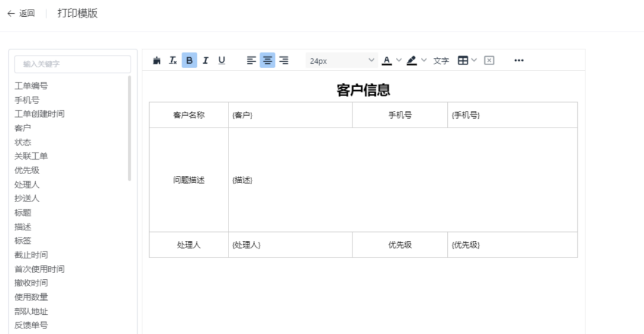
Task: Click the {优先级} placeholder cell
Action: (x=513, y=245)
